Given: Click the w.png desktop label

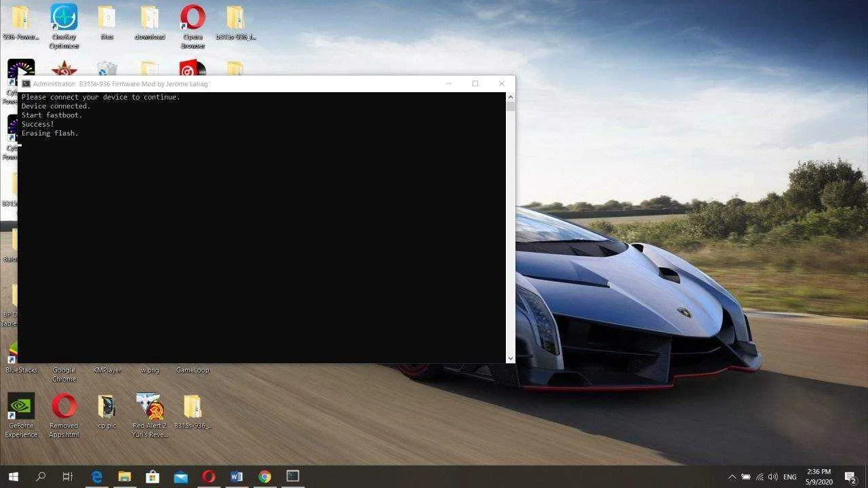Looking at the screenshot, I should click(x=150, y=370).
